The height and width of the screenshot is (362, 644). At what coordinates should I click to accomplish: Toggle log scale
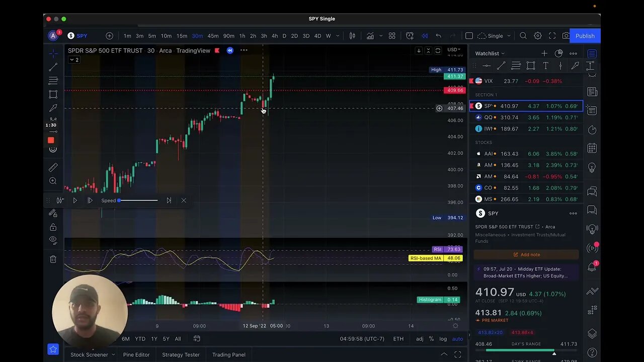(x=443, y=339)
